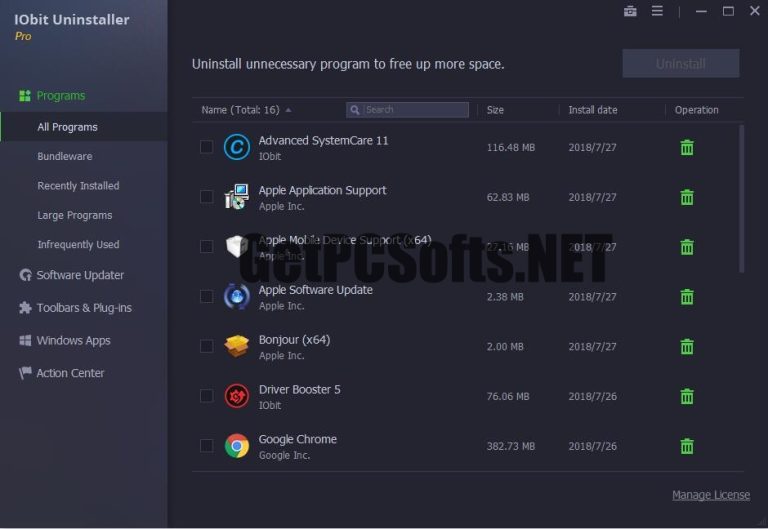This screenshot has width=768, height=529.
Task: Open the Manage License link
Action: (x=711, y=495)
